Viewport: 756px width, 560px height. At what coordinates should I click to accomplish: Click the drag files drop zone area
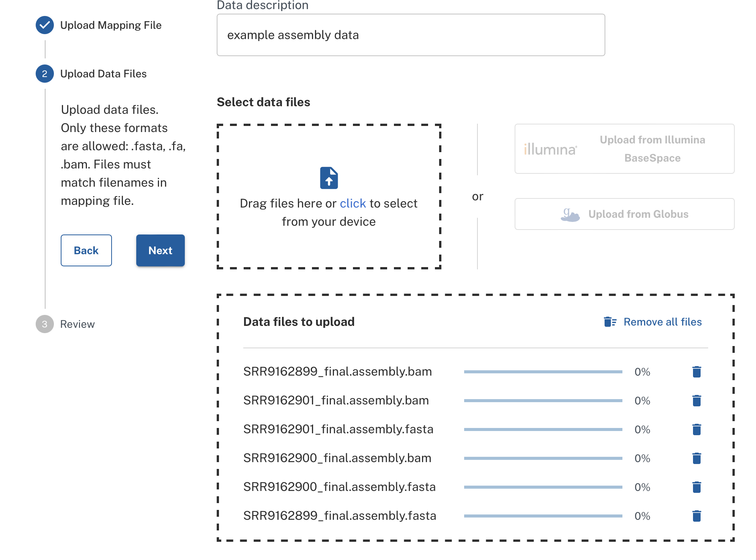329,243
